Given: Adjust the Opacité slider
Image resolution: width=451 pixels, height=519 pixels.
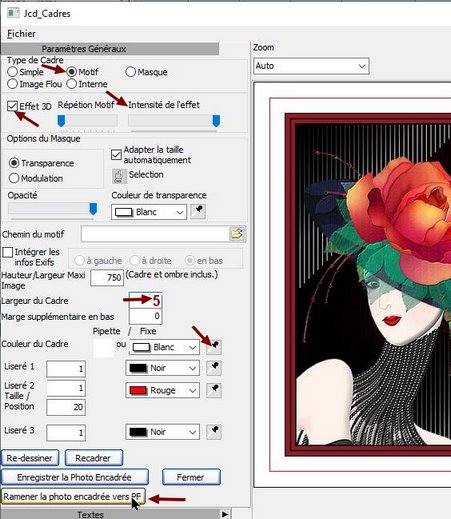Looking at the screenshot, I should pos(53,209).
